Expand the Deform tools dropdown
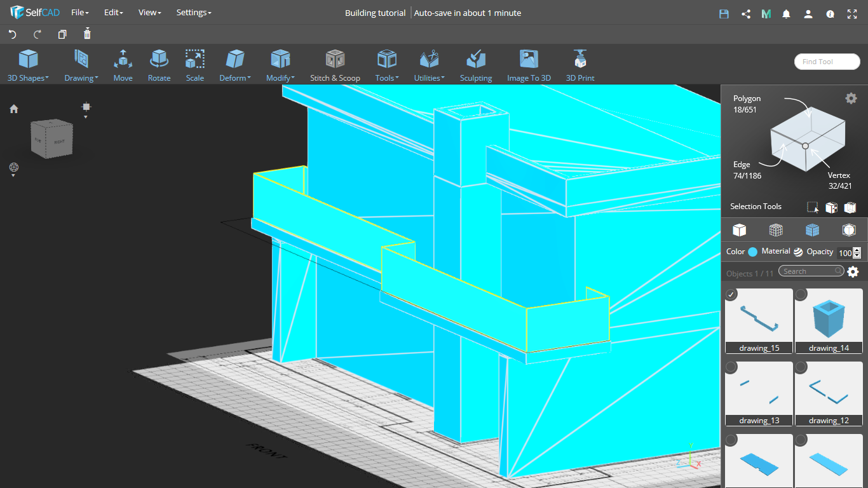 coord(235,66)
